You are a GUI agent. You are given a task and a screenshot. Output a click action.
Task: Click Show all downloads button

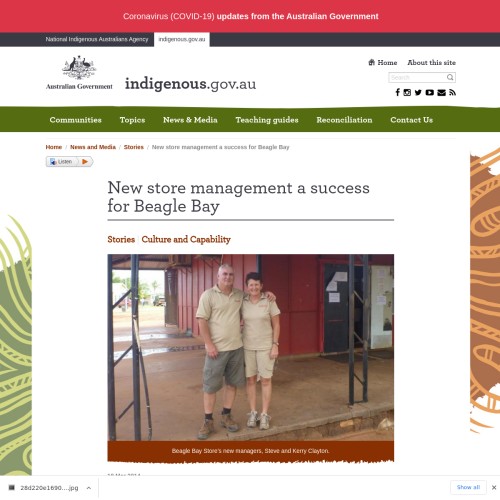pos(468,487)
